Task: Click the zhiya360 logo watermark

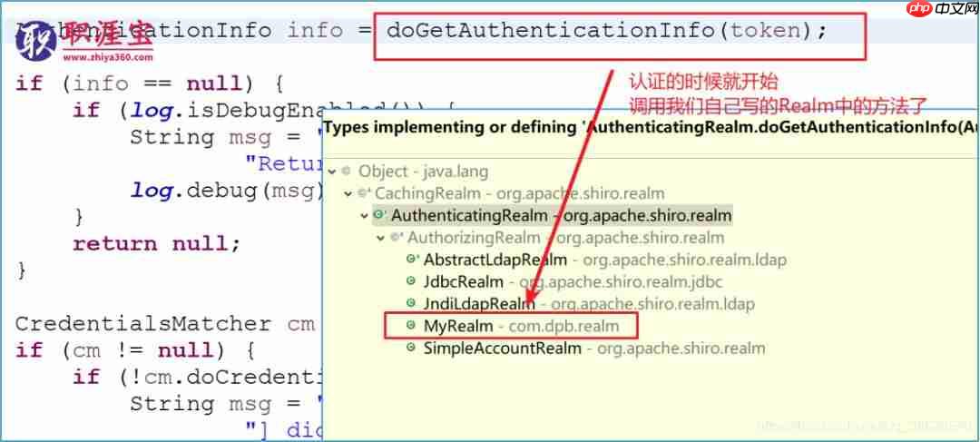Action: pyautogui.click(x=84, y=40)
